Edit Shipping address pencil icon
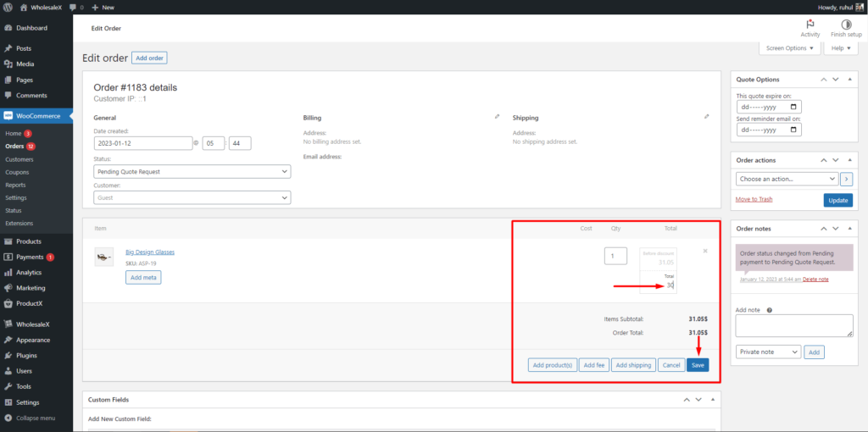868x432 pixels. [706, 117]
